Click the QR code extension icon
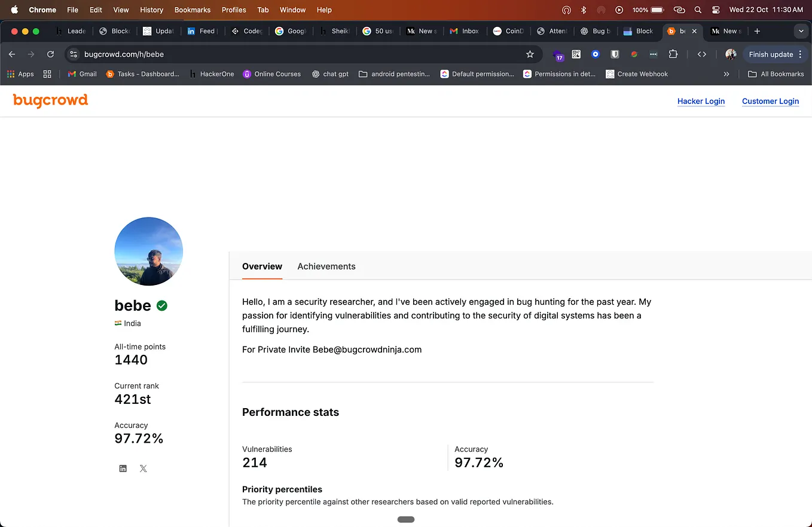Image resolution: width=812 pixels, height=527 pixels. click(576, 54)
